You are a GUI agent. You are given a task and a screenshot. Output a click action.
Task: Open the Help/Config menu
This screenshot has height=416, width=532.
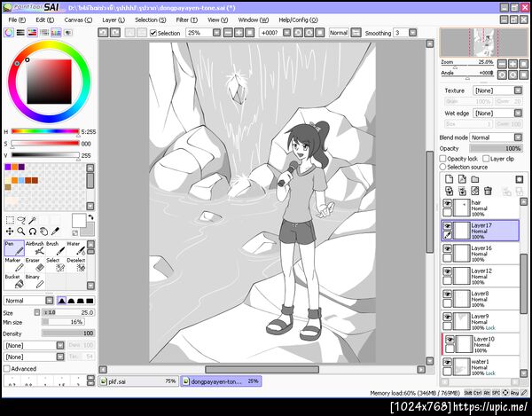click(x=298, y=20)
